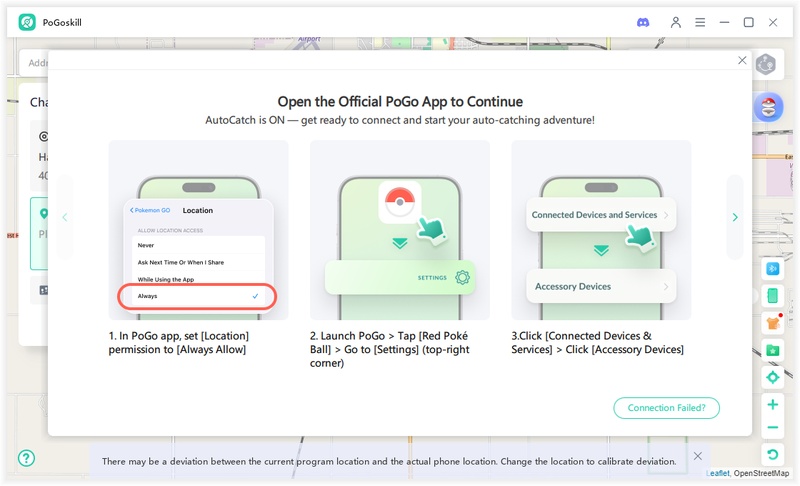
Task: Click the Location permission illustration
Action: [198, 230]
